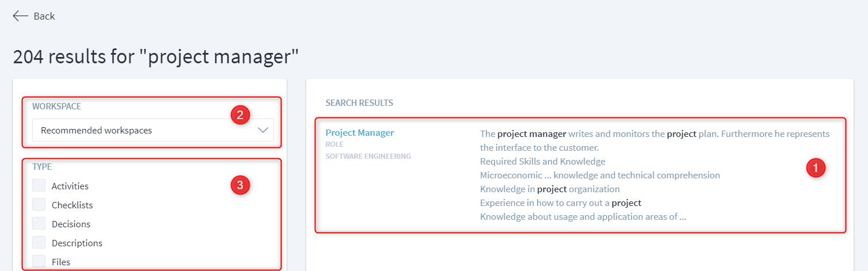The width and height of the screenshot is (868, 271).
Task: Click the SEARCH RESULTS panel header
Action: pyautogui.click(x=359, y=103)
